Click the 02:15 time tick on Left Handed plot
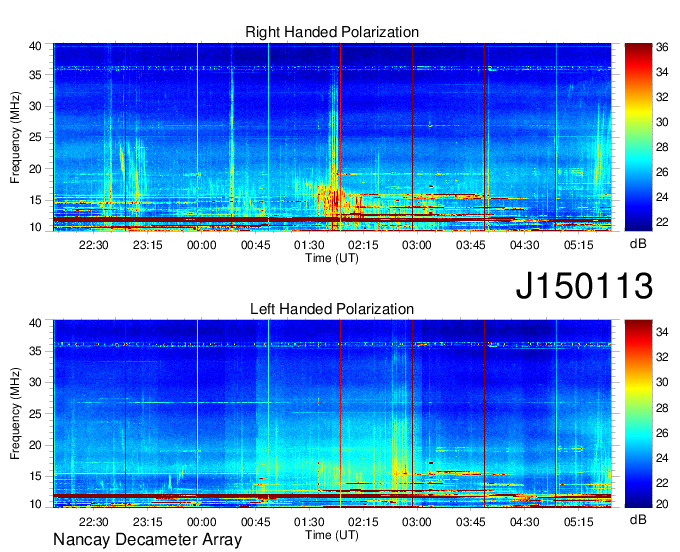This screenshot has height=552, width=680. 363,522
